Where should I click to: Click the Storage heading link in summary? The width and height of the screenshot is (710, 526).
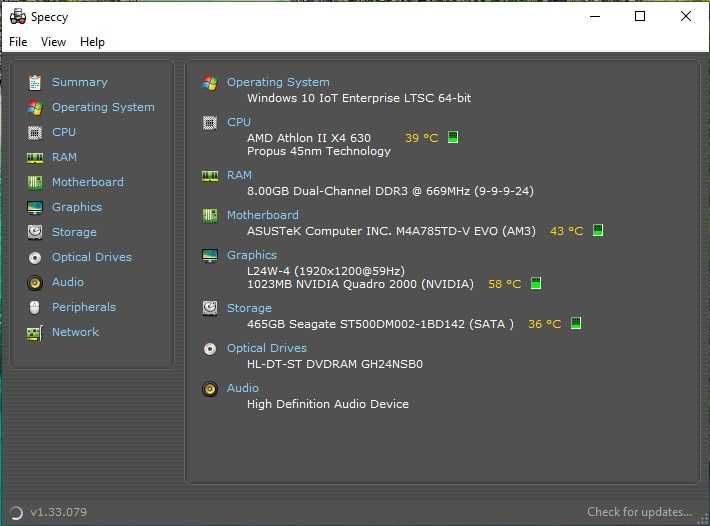click(x=249, y=308)
